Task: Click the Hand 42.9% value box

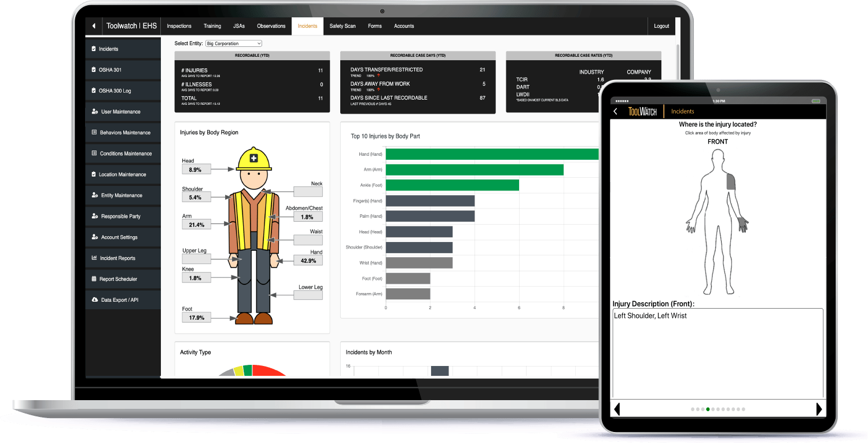Action: 308,261
